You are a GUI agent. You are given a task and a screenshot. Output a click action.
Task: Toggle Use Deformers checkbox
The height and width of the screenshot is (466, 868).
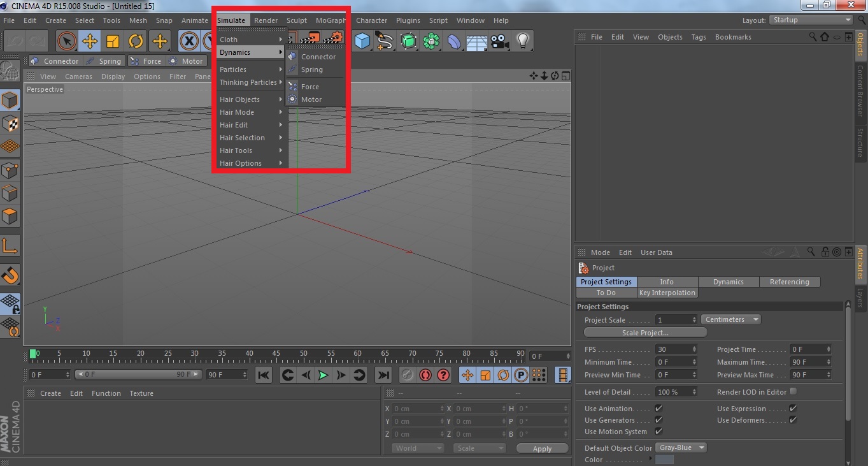click(x=793, y=419)
